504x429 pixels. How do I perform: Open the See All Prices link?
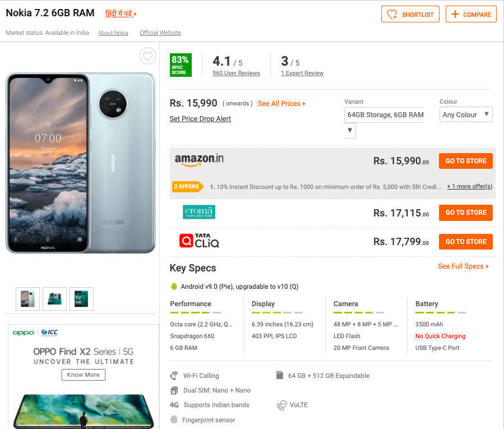(x=281, y=104)
